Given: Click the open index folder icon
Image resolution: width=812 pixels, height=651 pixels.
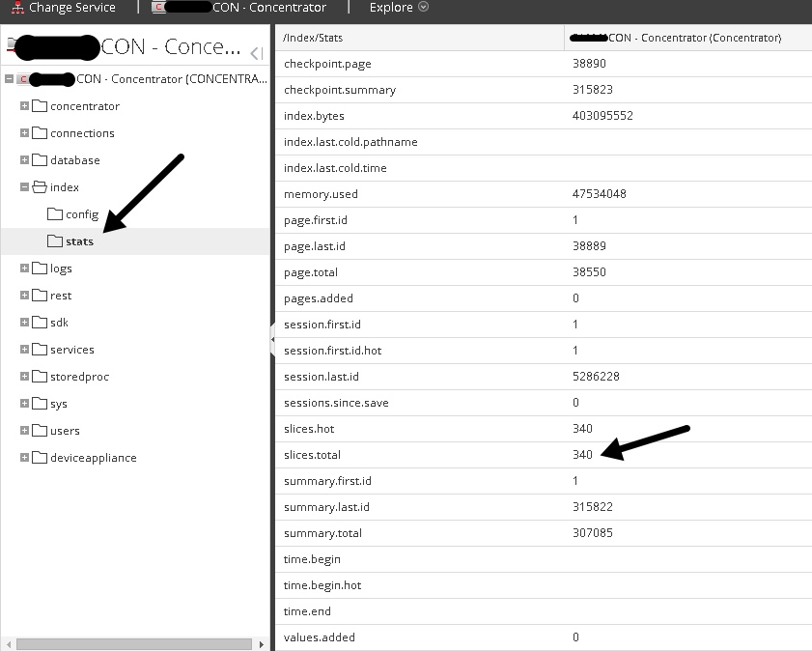Looking at the screenshot, I should [40, 187].
